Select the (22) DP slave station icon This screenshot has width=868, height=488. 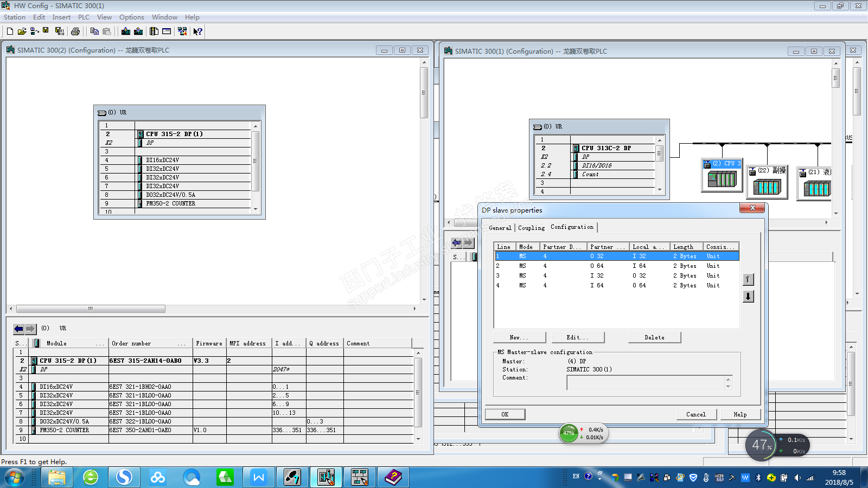tap(768, 183)
